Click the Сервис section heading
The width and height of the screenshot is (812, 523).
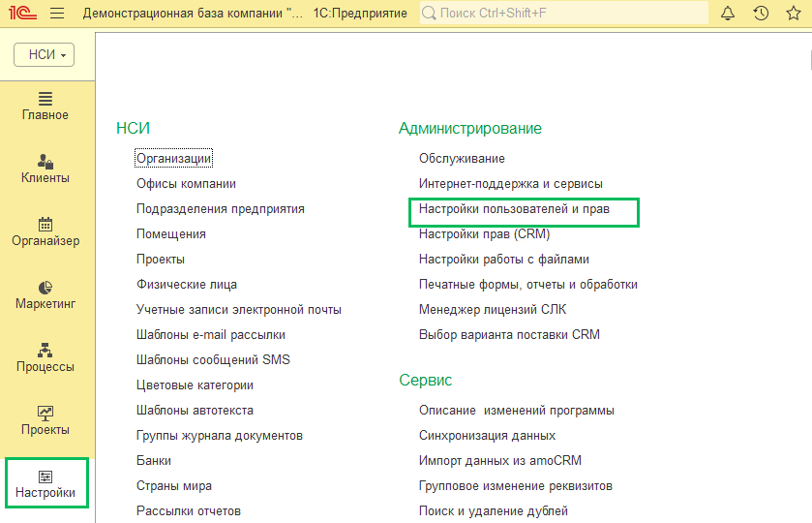coord(426,380)
